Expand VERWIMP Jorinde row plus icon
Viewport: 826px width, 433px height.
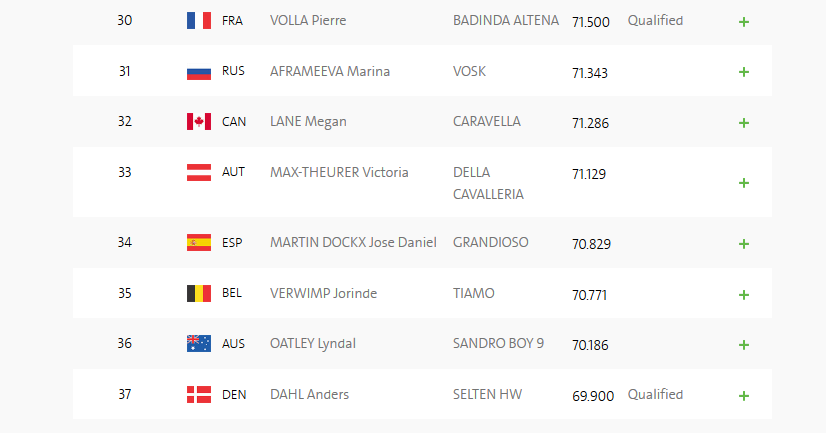click(743, 294)
